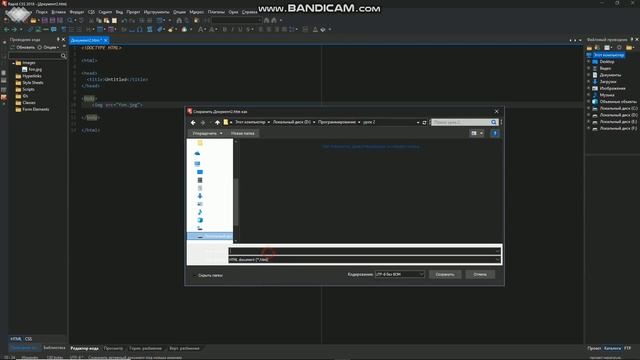Open the Format menu
Image resolution: width=640 pixels, height=360 pixels.
[x=77, y=12]
